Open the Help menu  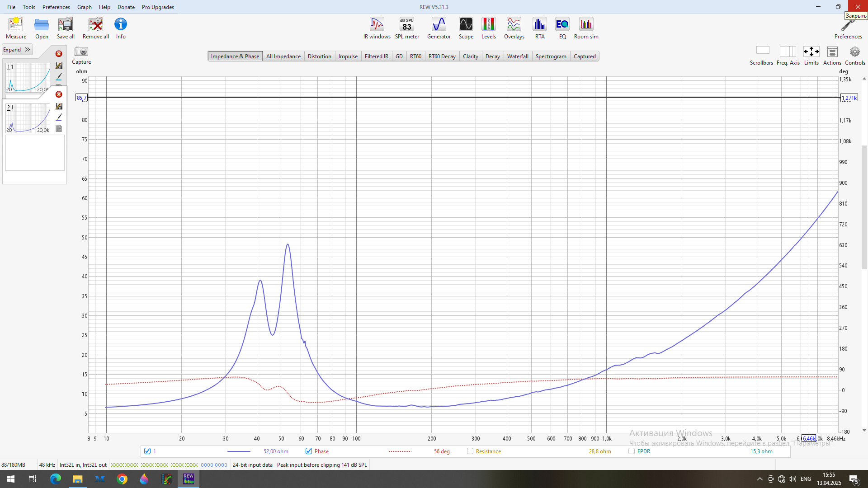[x=104, y=7]
